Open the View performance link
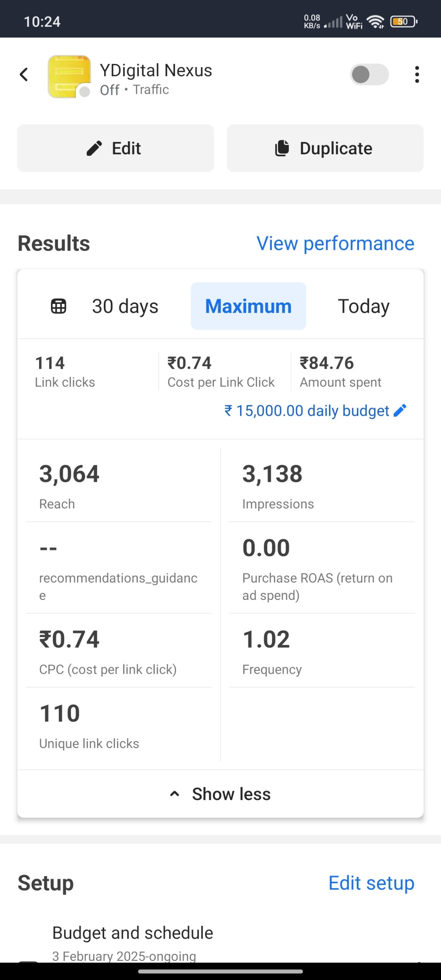 (x=335, y=243)
